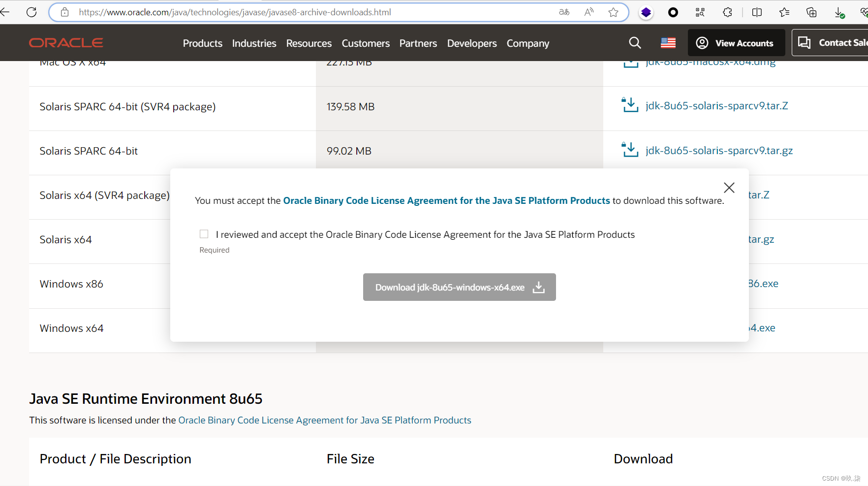
Task: Open browser extensions puzzle icon
Action: click(728, 12)
